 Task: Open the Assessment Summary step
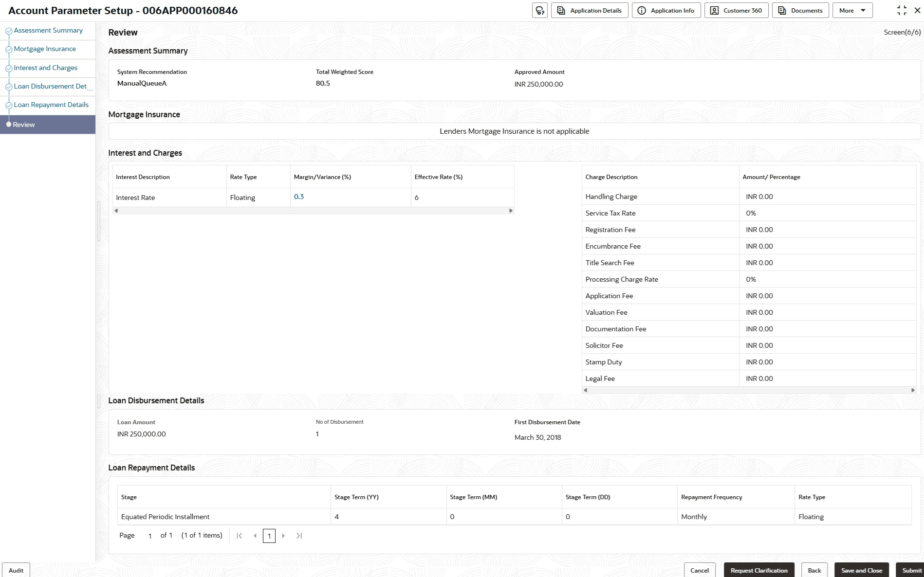click(48, 30)
